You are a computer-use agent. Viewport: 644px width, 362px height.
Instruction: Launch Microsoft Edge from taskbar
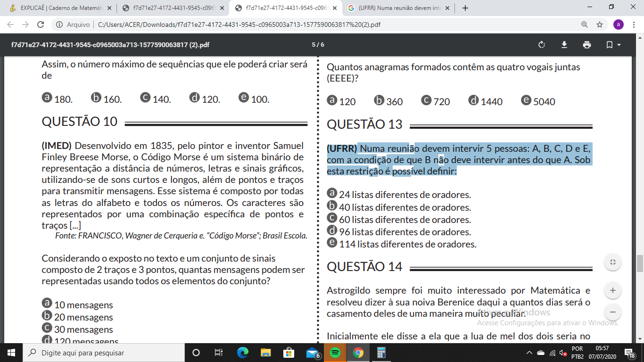pyautogui.click(x=242, y=353)
